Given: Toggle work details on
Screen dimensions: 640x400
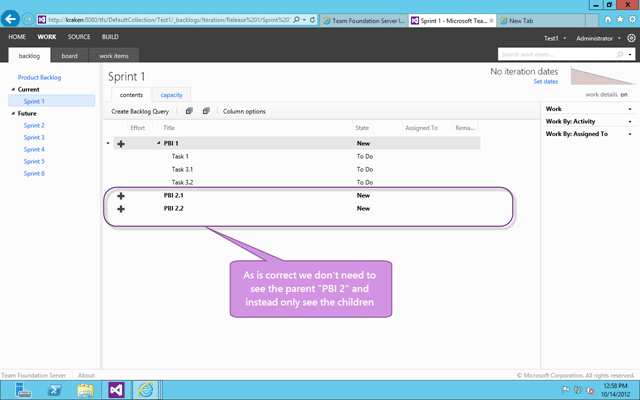Looking at the screenshot, I should 624,94.
